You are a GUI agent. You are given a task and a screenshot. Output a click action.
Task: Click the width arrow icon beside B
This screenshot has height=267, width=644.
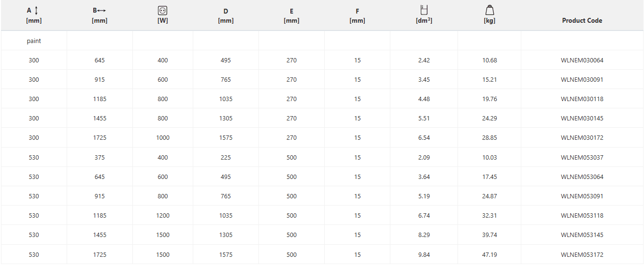click(x=101, y=11)
